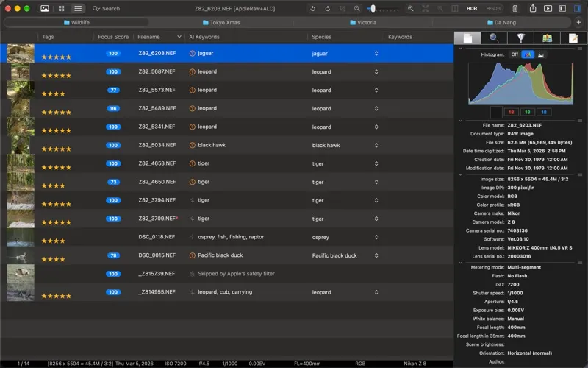Open species dropdown for osprey row

point(376,237)
